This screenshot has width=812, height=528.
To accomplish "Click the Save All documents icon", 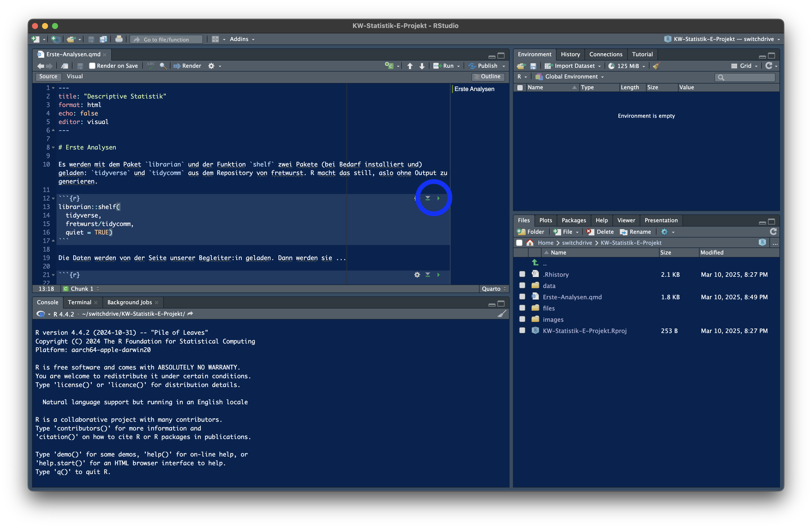I will point(103,39).
